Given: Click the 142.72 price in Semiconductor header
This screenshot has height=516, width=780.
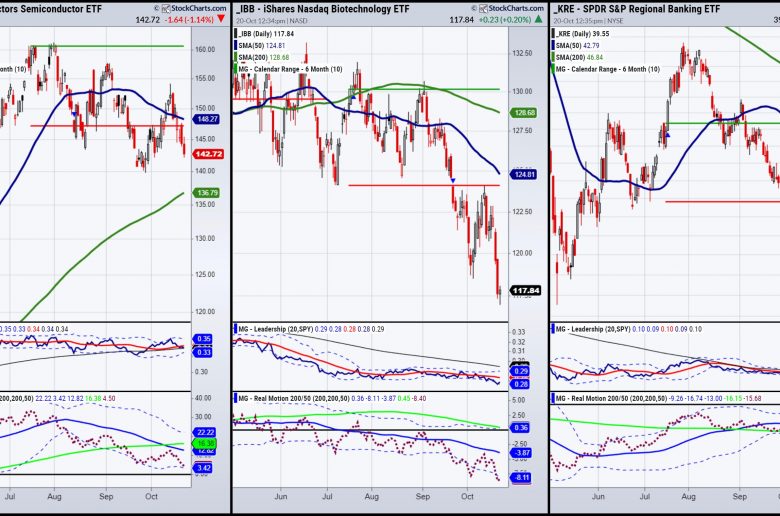Looking at the screenshot, I should point(148,20).
